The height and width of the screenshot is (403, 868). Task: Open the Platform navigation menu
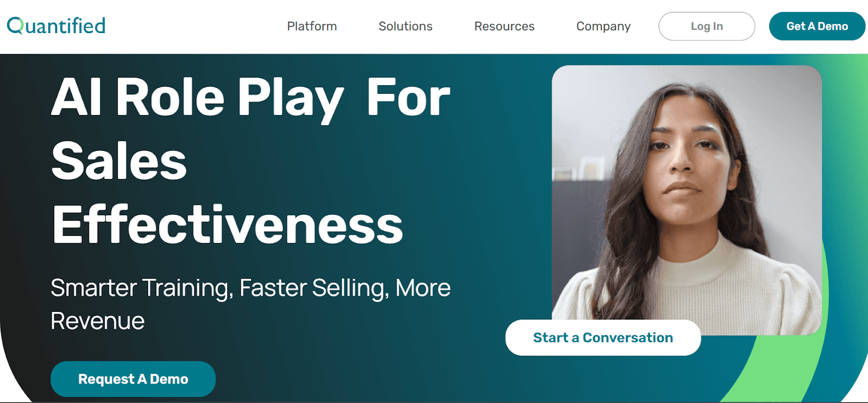(x=312, y=26)
